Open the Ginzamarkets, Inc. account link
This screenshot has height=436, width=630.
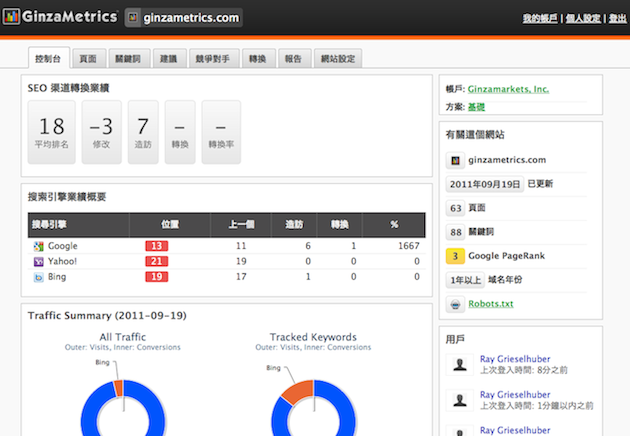pyautogui.click(x=508, y=89)
